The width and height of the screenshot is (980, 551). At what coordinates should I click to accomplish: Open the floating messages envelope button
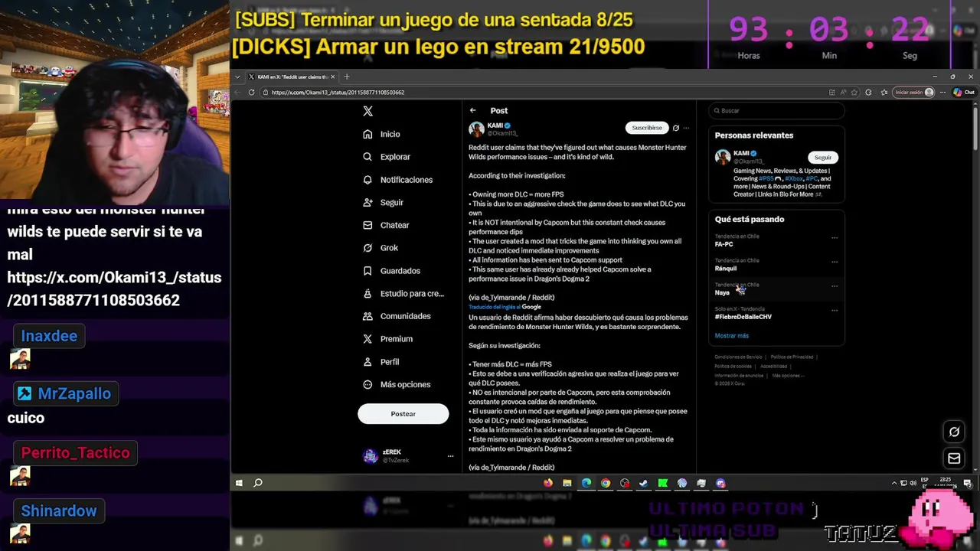click(x=954, y=458)
